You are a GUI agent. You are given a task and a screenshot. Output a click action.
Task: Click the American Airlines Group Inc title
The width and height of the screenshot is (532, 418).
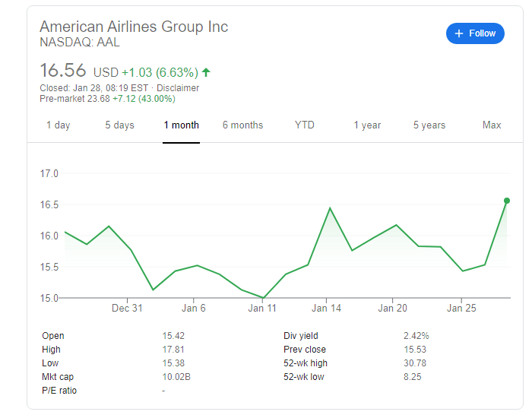point(134,27)
